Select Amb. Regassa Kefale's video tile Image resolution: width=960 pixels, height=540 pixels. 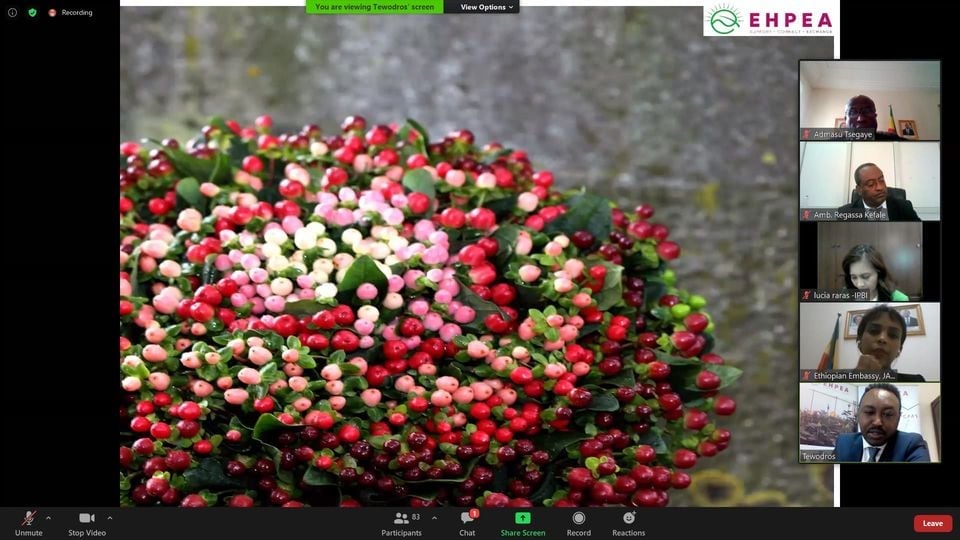[869, 181]
